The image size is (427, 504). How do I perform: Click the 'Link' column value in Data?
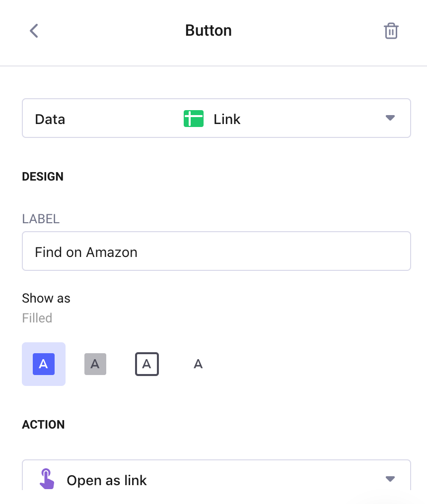coord(227,119)
